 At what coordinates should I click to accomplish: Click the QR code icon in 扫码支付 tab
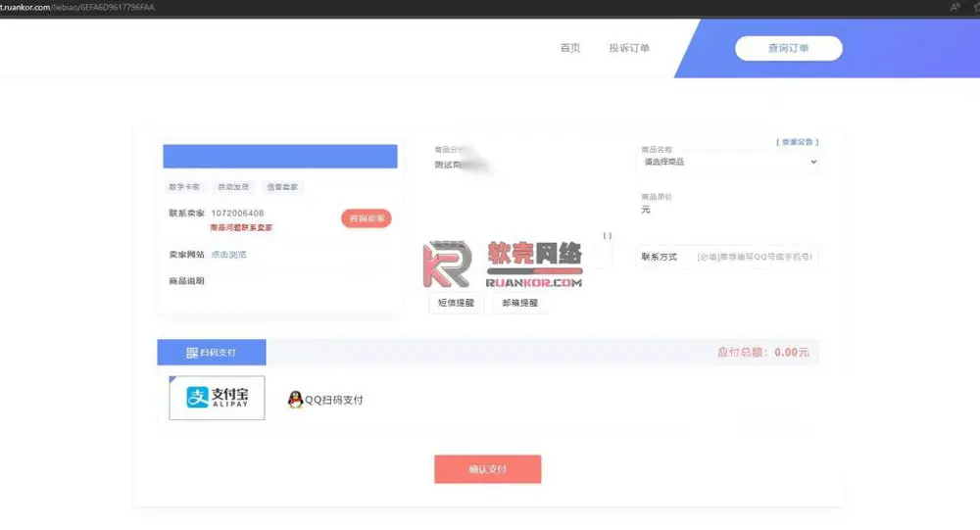pos(192,353)
